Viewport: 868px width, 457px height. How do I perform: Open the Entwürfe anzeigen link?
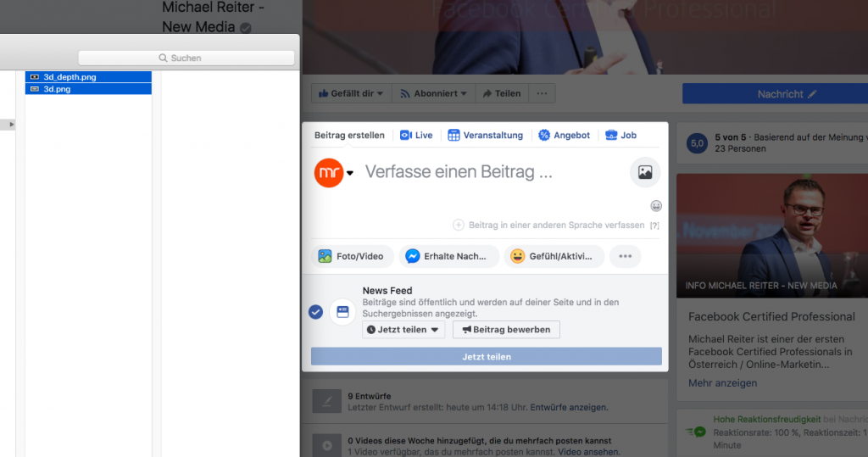click(x=569, y=408)
